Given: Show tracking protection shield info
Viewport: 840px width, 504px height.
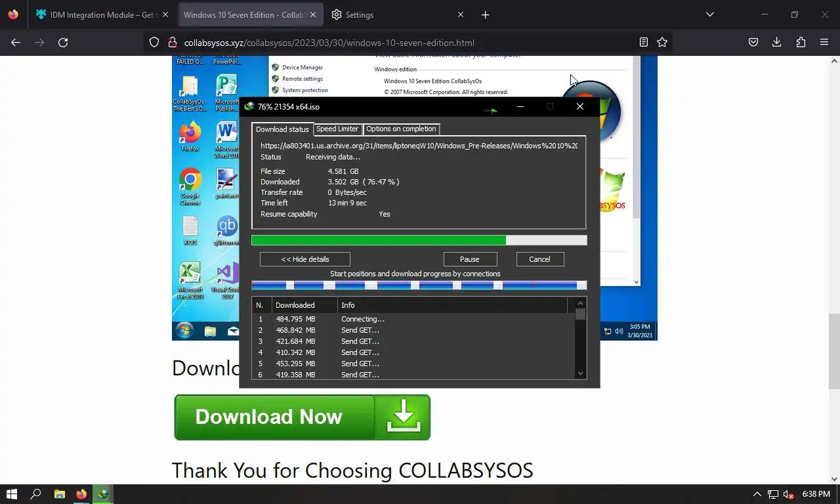Looking at the screenshot, I should coord(154,42).
